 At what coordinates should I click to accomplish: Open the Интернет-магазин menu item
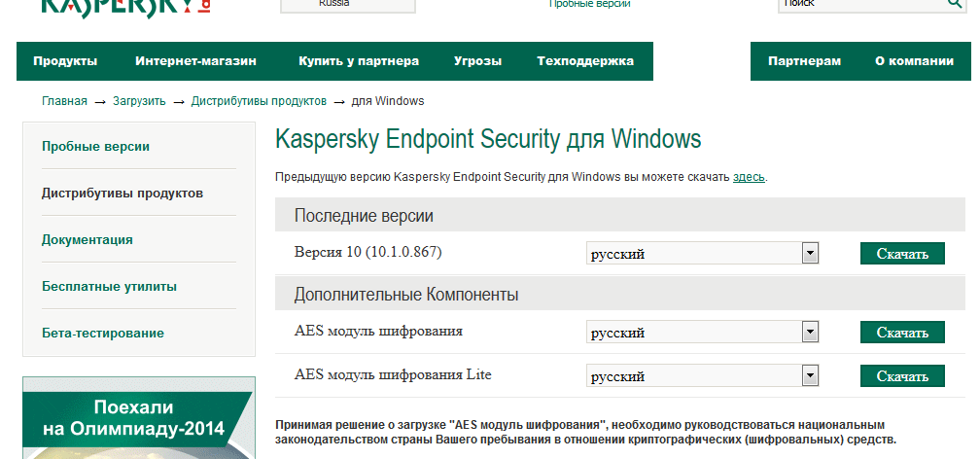tap(195, 61)
